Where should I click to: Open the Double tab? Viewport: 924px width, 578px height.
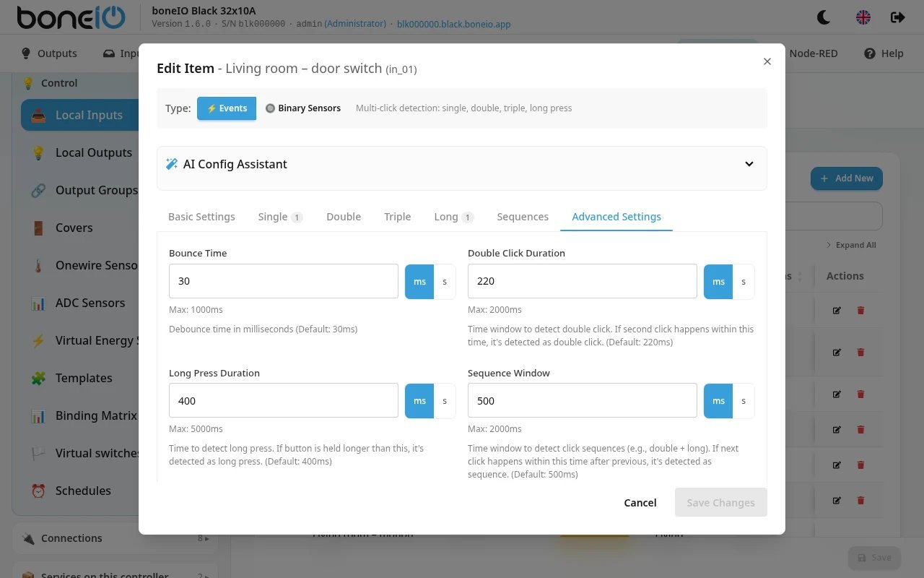click(344, 217)
